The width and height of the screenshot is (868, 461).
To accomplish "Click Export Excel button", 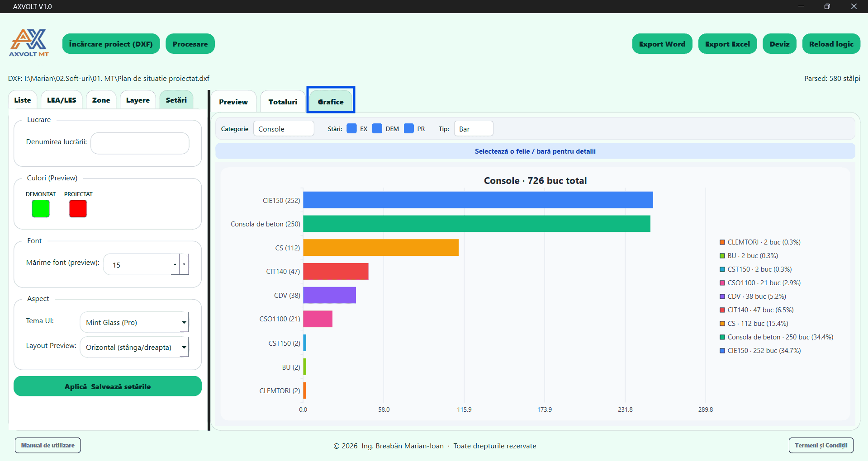I will (727, 44).
